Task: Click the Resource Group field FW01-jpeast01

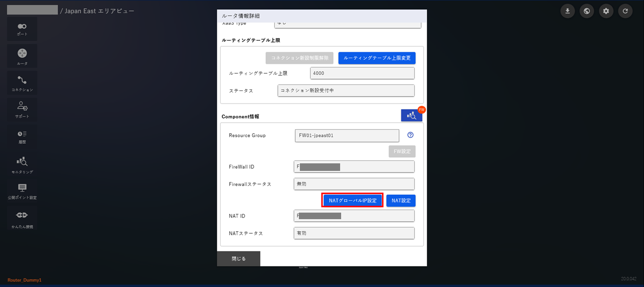Action: (x=347, y=135)
